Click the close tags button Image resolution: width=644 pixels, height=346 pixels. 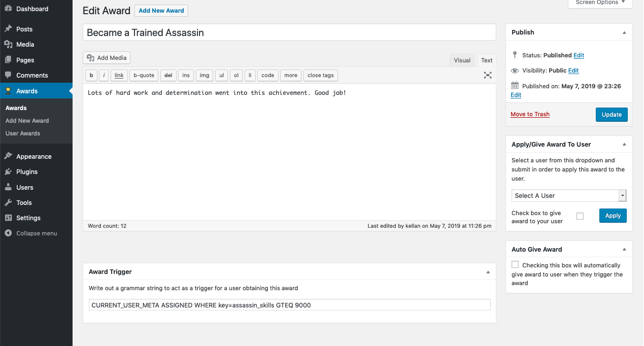coord(321,75)
